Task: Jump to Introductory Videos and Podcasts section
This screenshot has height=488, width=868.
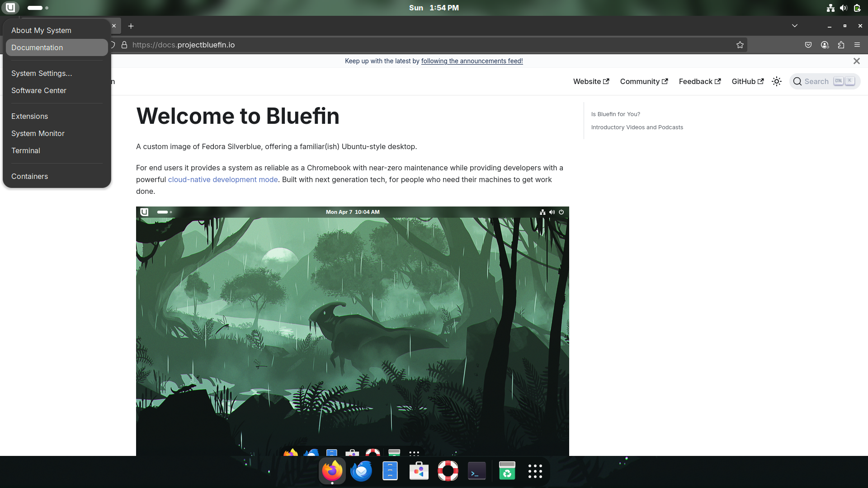Action: pos(637,127)
